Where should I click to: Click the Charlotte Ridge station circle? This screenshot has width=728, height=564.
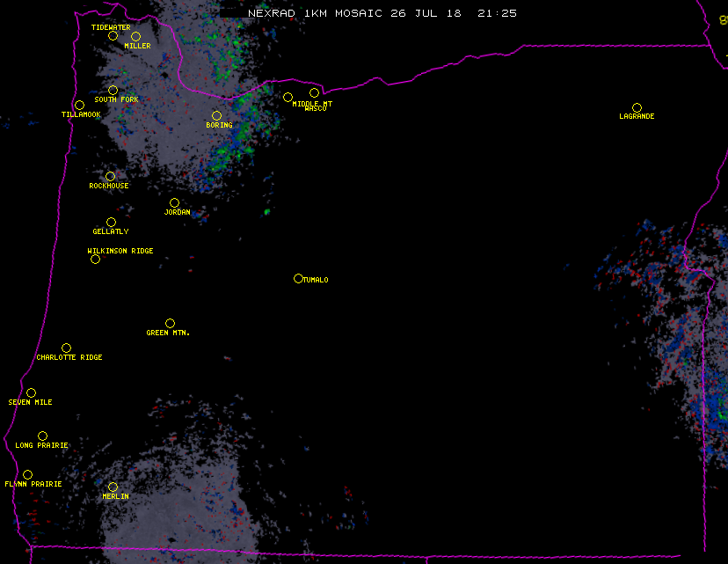pos(66,348)
